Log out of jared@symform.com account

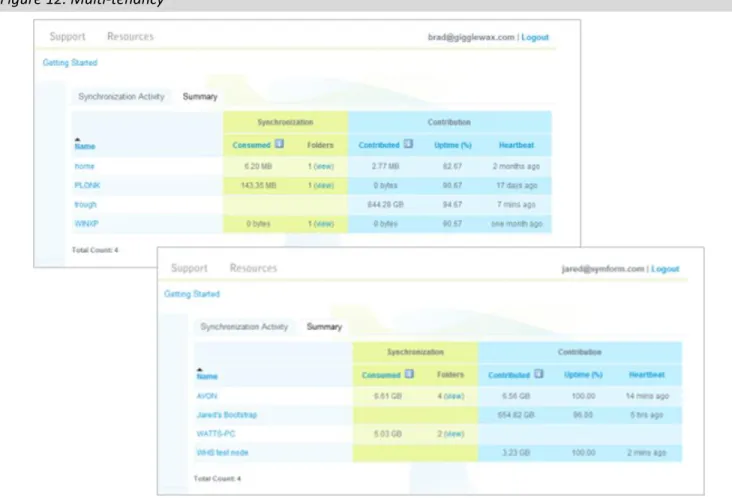[x=665, y=269]
